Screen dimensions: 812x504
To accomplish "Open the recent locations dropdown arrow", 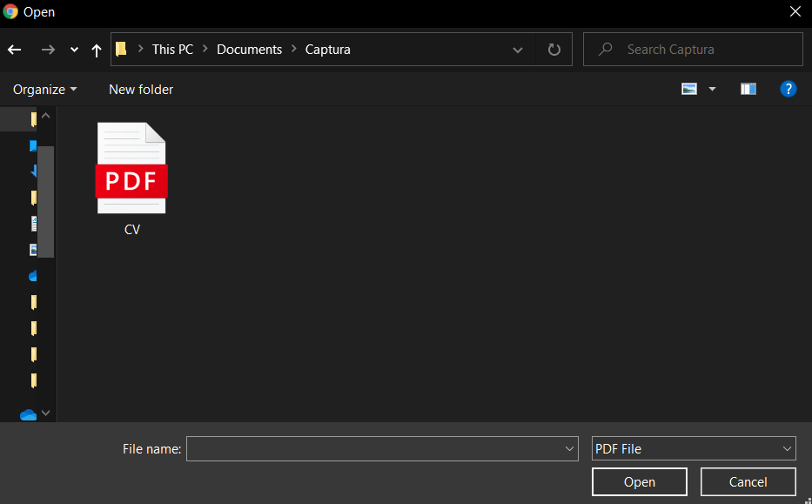I will tap(74, 50).
